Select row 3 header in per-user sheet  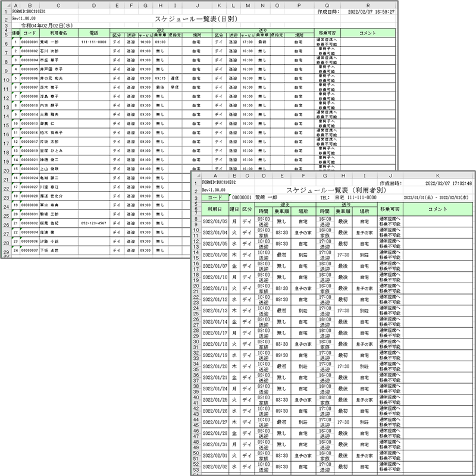[x=196, y=198]
